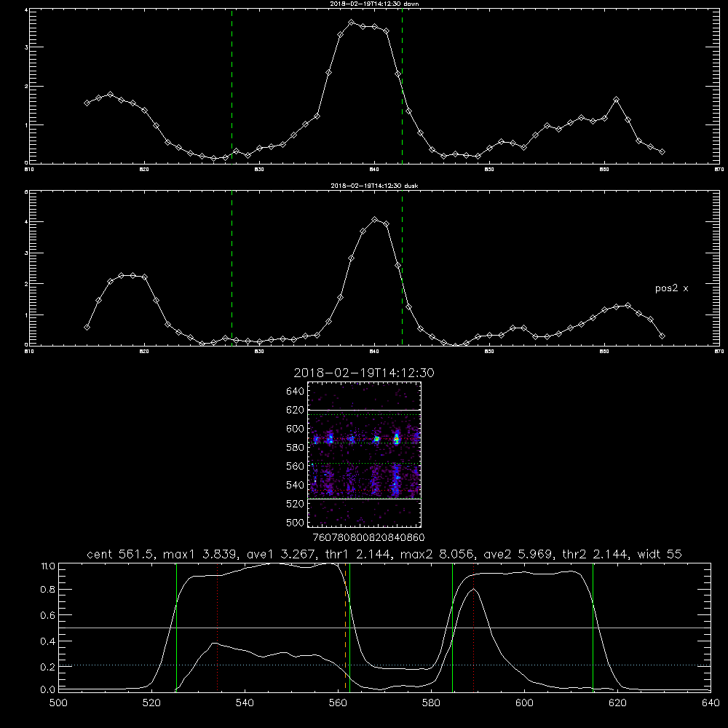Click green solid line near 525 in bottom plot
Screen dimensions: 728x728
click(x=176, y=627)
